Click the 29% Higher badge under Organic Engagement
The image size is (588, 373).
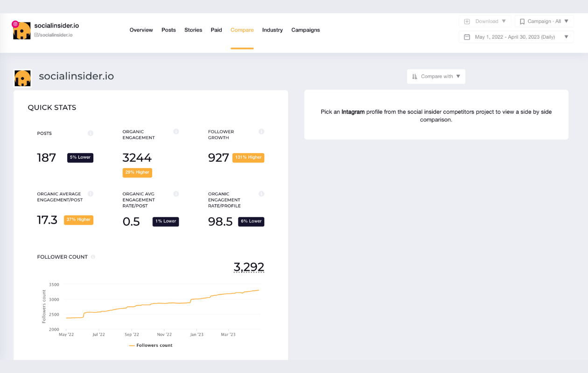pos(137,173)
